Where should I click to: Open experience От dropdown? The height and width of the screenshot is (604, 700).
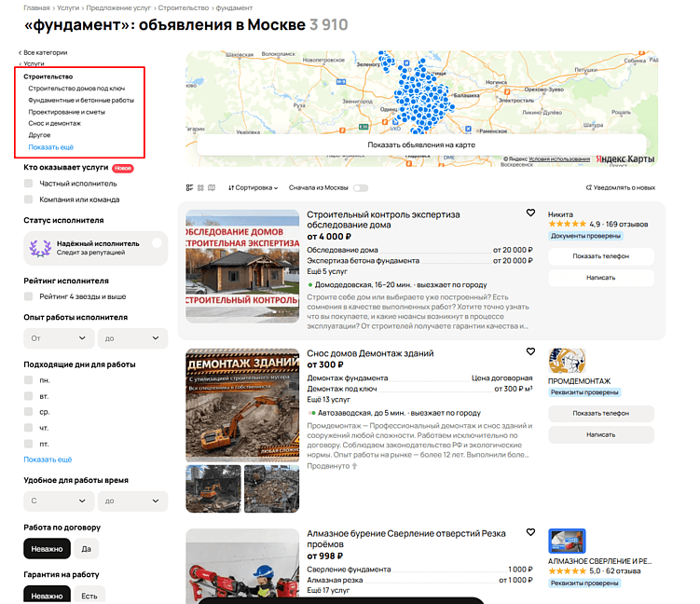pyautogui.click(x=59, y=338)
